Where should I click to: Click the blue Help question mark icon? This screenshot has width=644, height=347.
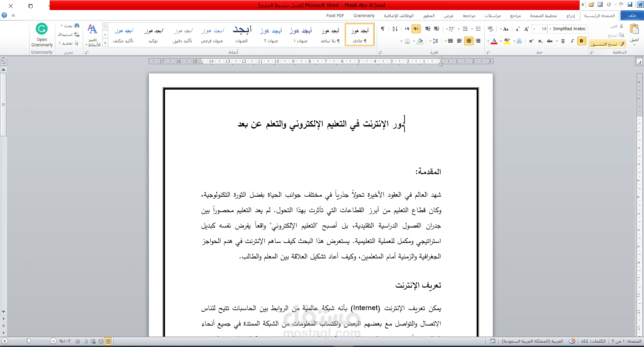[x=4, y=15]
